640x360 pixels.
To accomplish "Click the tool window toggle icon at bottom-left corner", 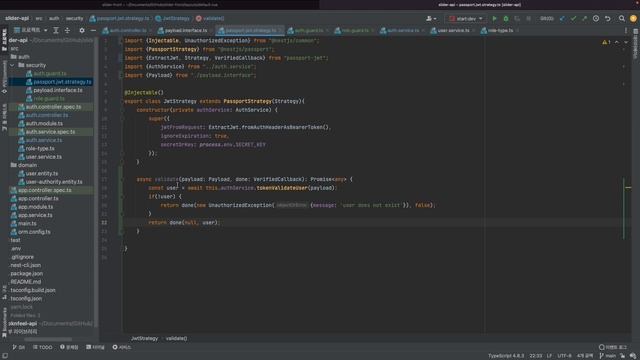I will [5, 356].
